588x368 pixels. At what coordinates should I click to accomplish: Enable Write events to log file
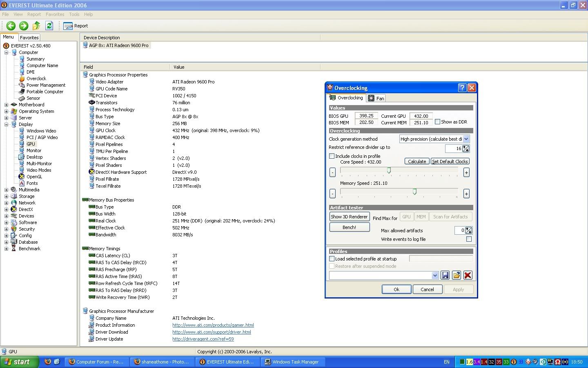click(x=468, y=239)
